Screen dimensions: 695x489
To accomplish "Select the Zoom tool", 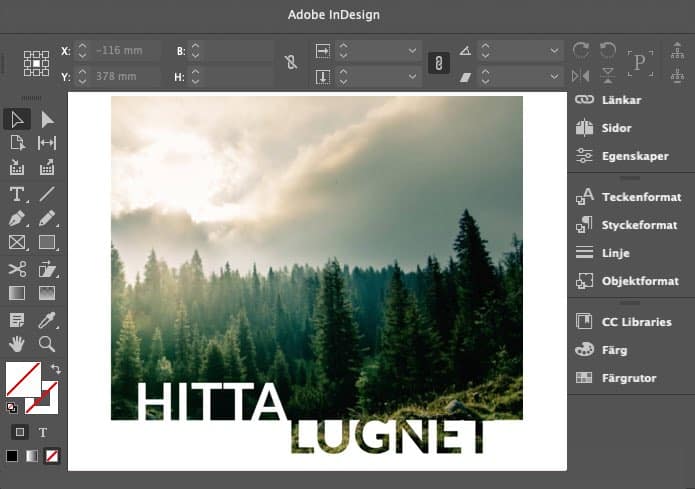I will tap(47, 344).
